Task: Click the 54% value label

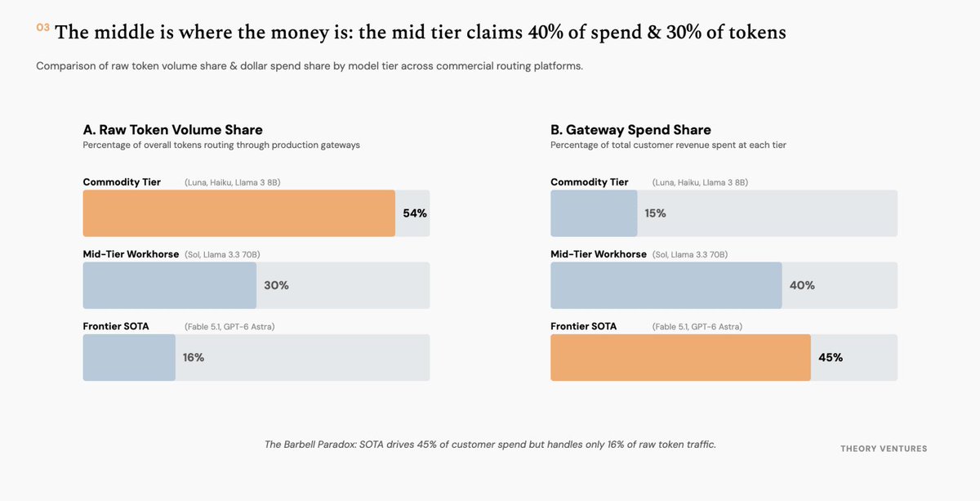Action: click(x=415, y=213)
